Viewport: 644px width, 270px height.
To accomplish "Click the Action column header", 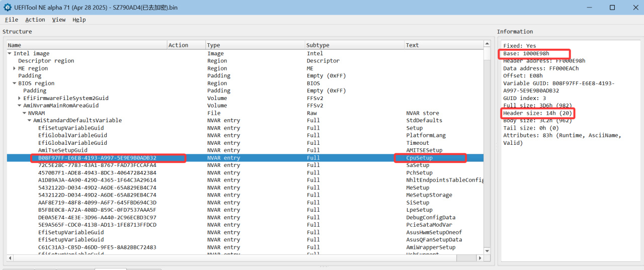I will point(186,45).
